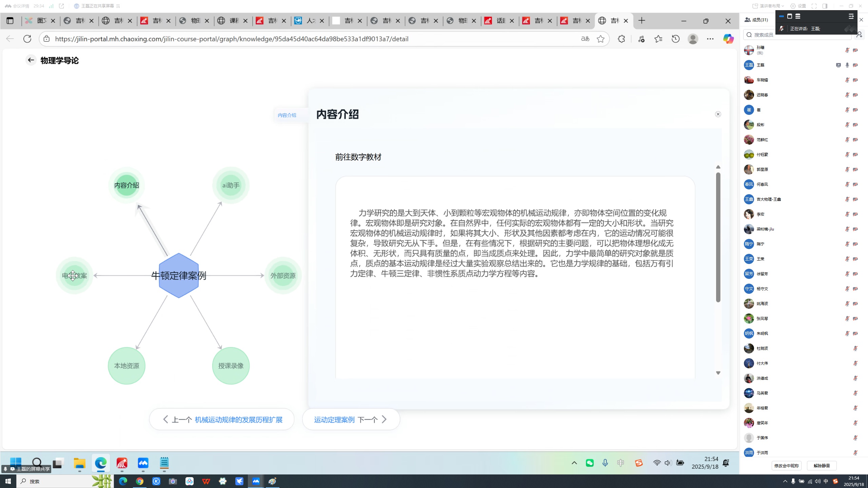Click the translate page icon in address bar
The height and width of the screenshot is (488, 868).
585,39
